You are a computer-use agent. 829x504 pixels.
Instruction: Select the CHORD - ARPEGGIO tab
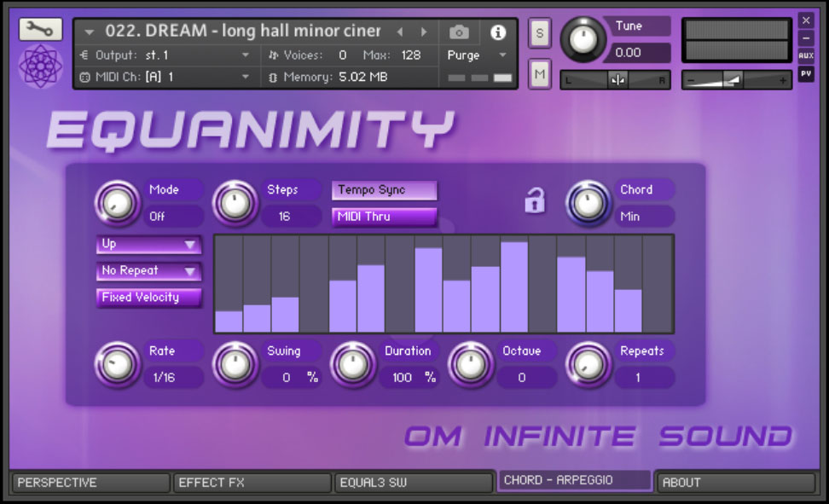[x=575, y=480]
